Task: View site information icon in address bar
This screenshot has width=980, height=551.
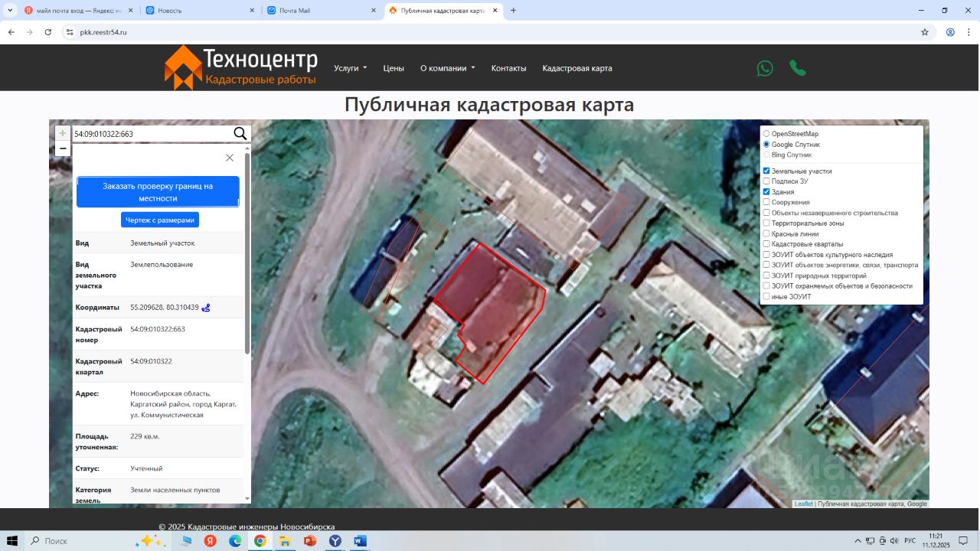Action: (70, 32)
